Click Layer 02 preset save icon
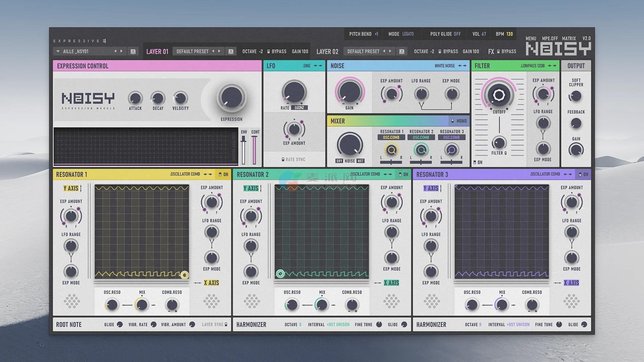Viewport: 644px width, 362px height. pyautogui.click(x=401, y=52)
